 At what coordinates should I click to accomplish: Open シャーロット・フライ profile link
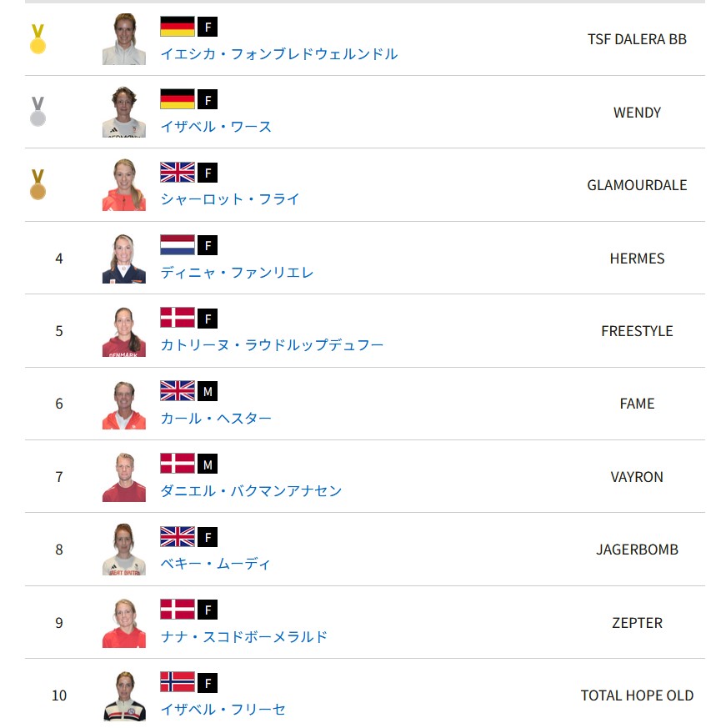point(229,199)
